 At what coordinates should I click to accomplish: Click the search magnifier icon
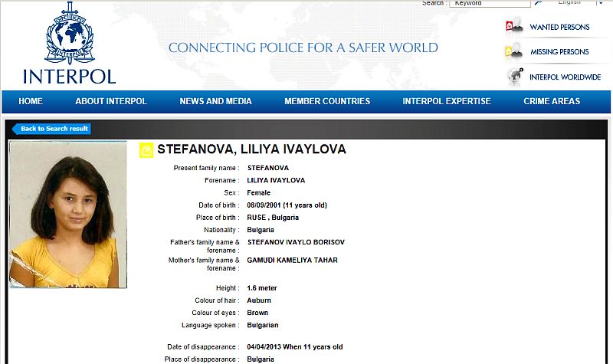[x=539, y=3]
